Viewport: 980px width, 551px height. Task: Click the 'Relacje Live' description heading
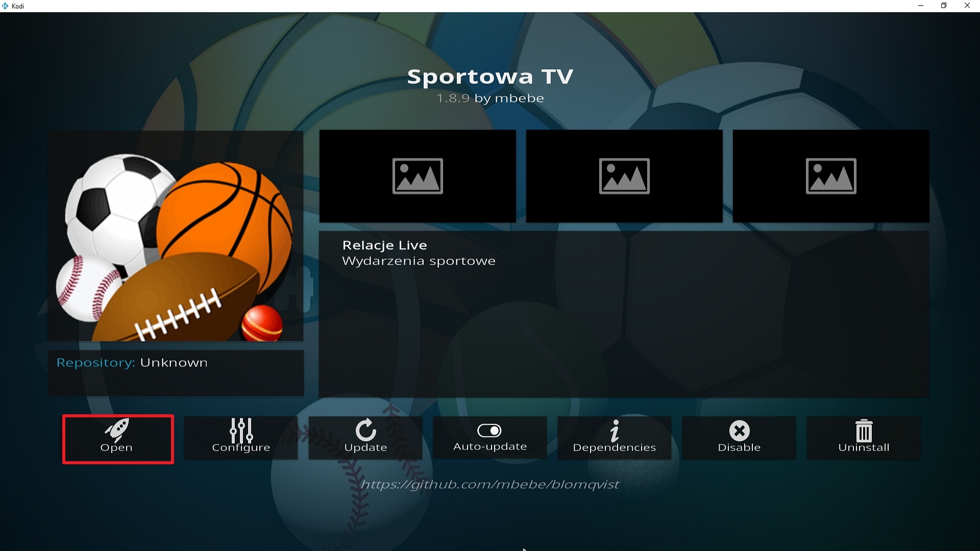pyautogui.click(x=384, y=245)
